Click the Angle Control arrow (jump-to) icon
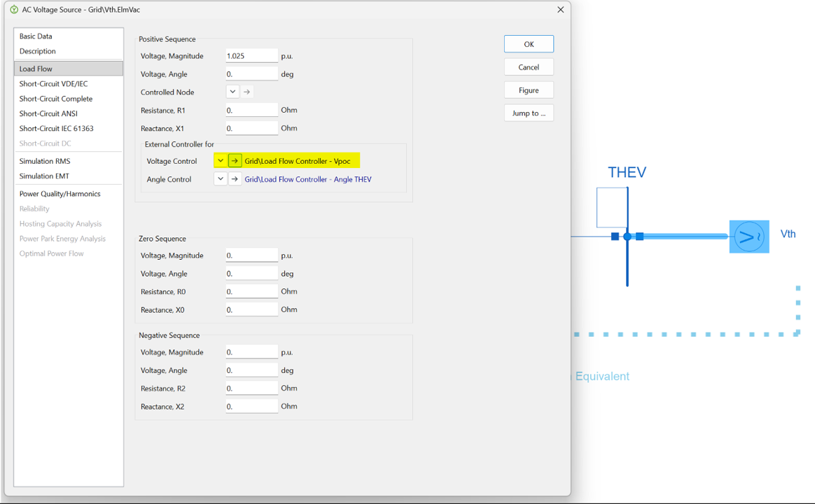815x504 pixels. point(235,179)
